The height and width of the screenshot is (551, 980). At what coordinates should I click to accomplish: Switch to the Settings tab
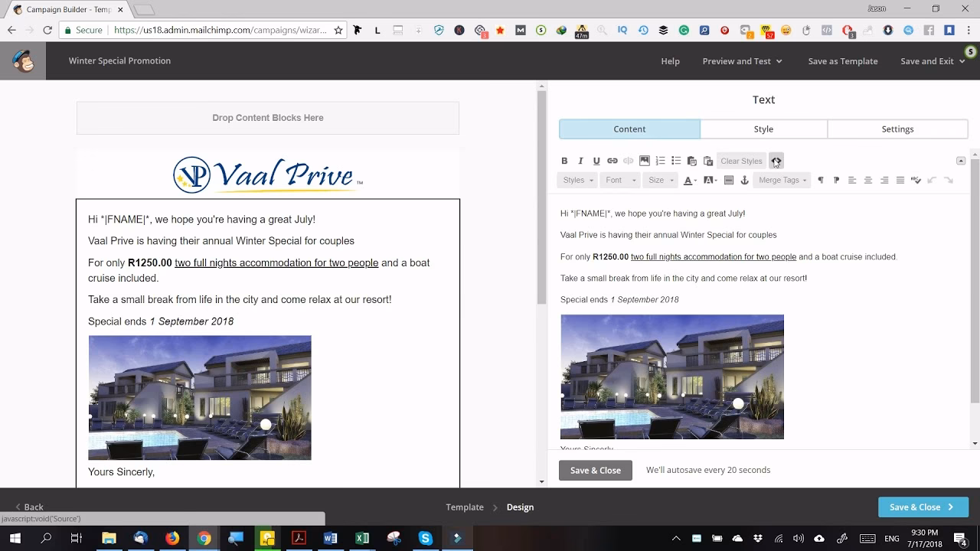[897, 129]
